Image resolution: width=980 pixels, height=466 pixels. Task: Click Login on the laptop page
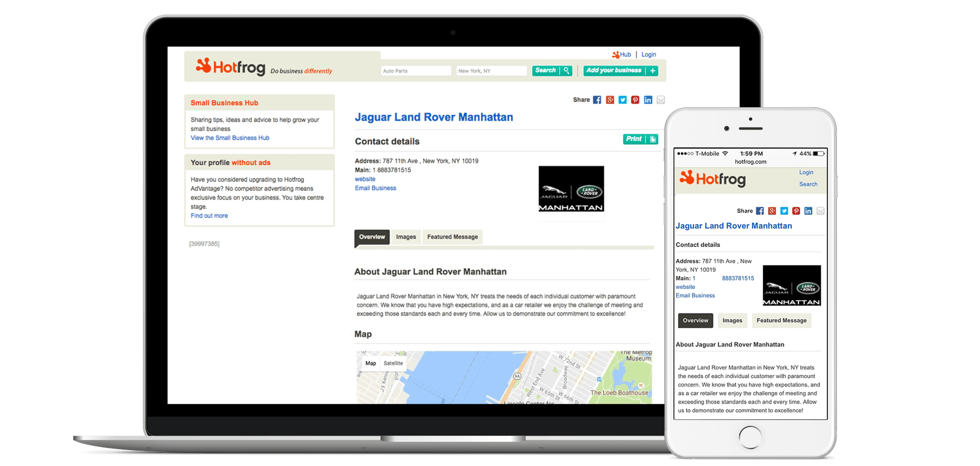[648, 55]
